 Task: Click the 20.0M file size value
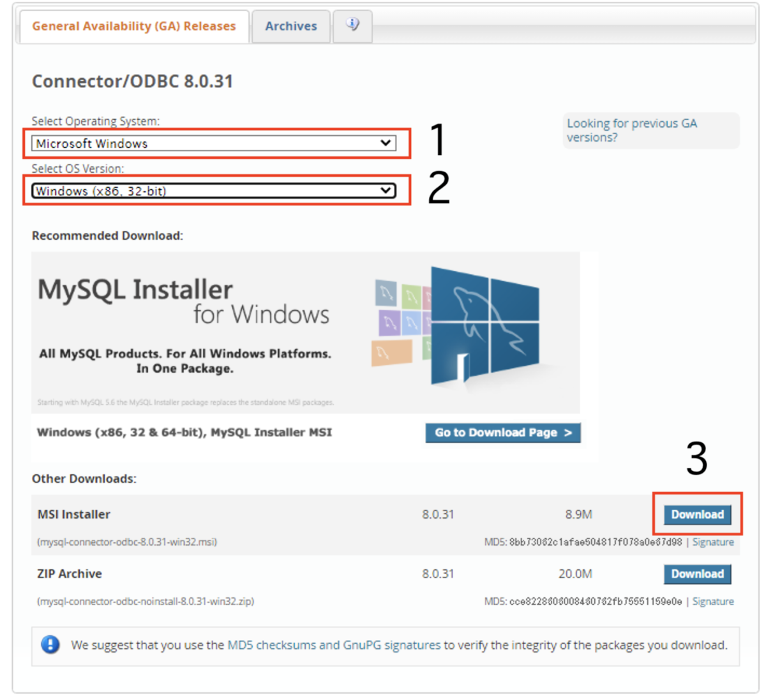[575, 574]
